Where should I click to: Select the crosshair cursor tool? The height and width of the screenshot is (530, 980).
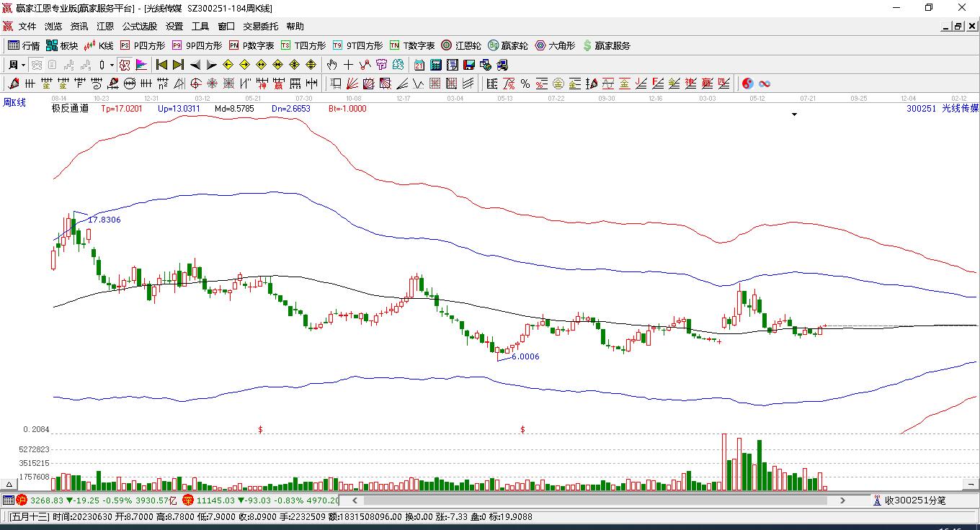coord(349,65)
